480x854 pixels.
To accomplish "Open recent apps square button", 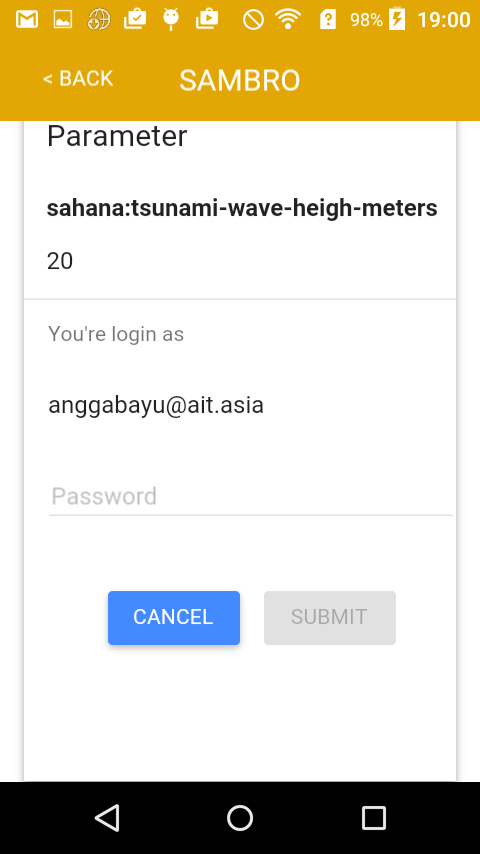I will 373,818.
